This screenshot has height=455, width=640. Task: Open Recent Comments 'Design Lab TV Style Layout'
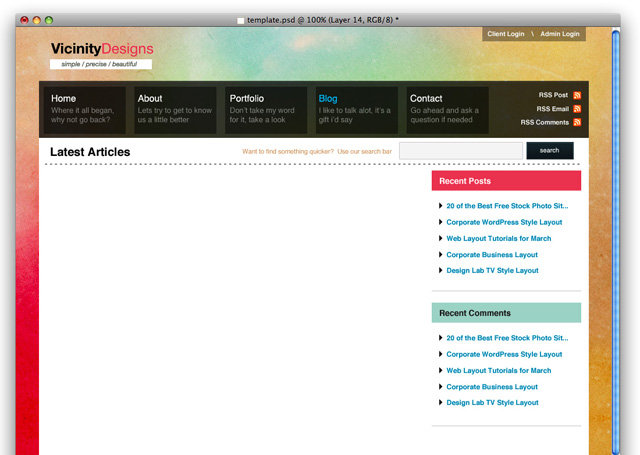pos(492,403)
